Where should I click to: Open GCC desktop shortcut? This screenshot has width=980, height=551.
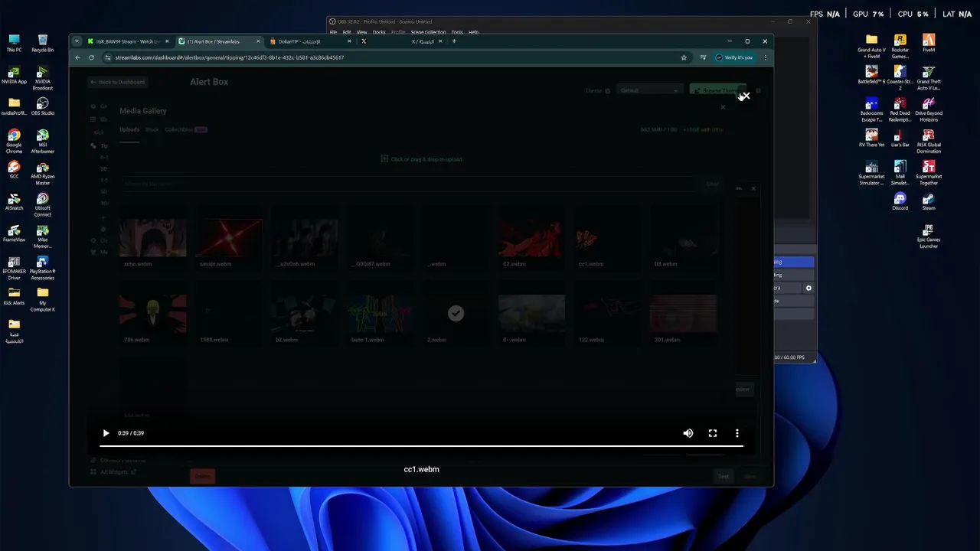click(x=14, y=170)
